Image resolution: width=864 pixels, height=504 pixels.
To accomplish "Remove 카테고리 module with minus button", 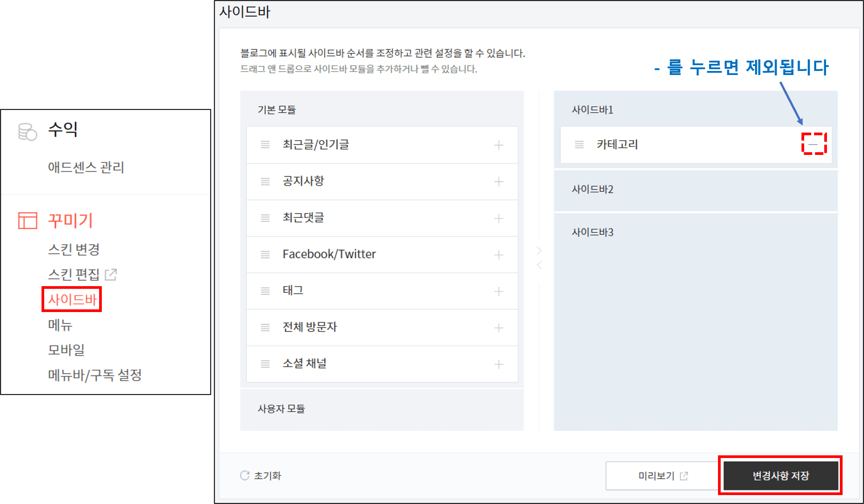I will (814, 145).
